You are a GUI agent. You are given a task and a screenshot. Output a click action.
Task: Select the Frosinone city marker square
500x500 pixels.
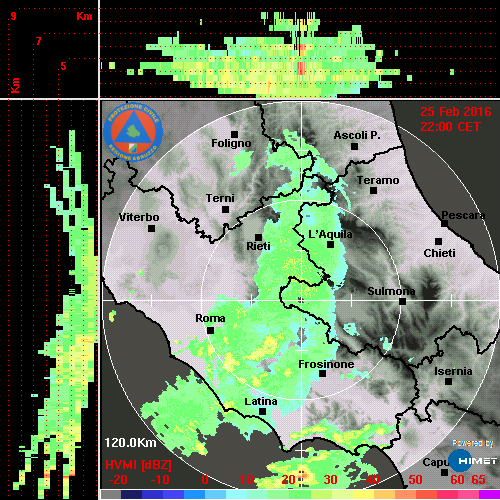point(322,374)
